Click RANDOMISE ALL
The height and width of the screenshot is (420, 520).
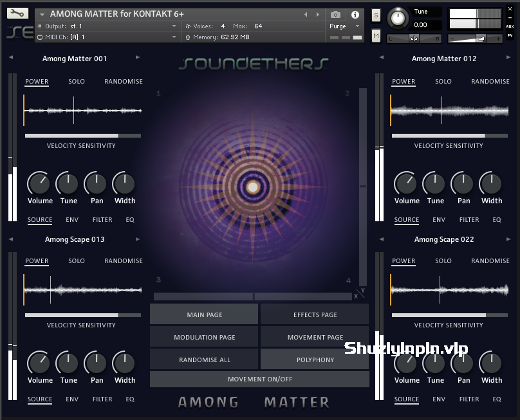204,360
